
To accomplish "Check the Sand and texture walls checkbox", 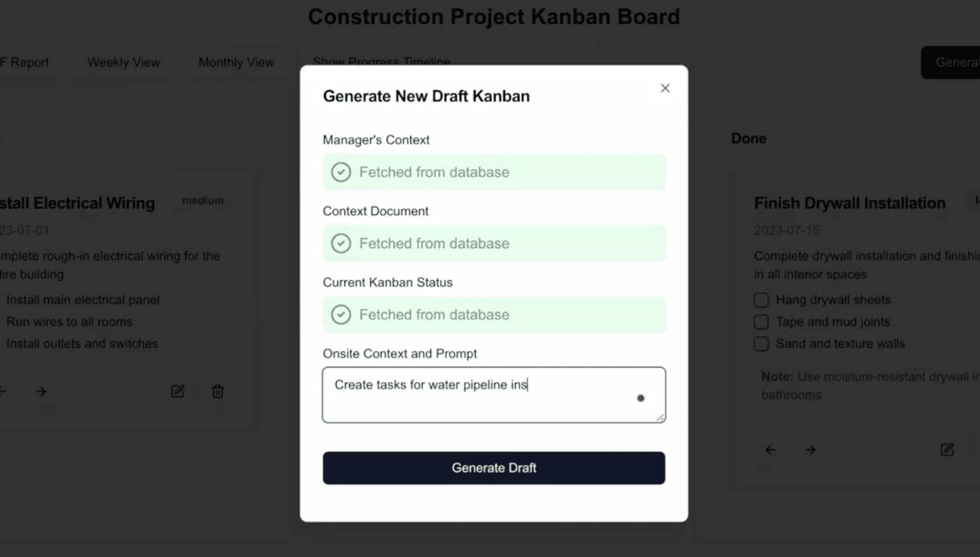I will 761,344.
